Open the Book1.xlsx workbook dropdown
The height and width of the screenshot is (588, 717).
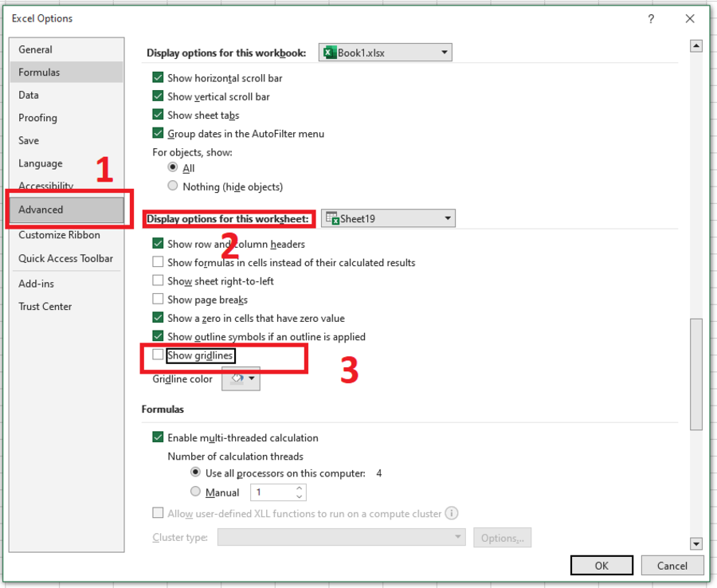pos(385,53)
